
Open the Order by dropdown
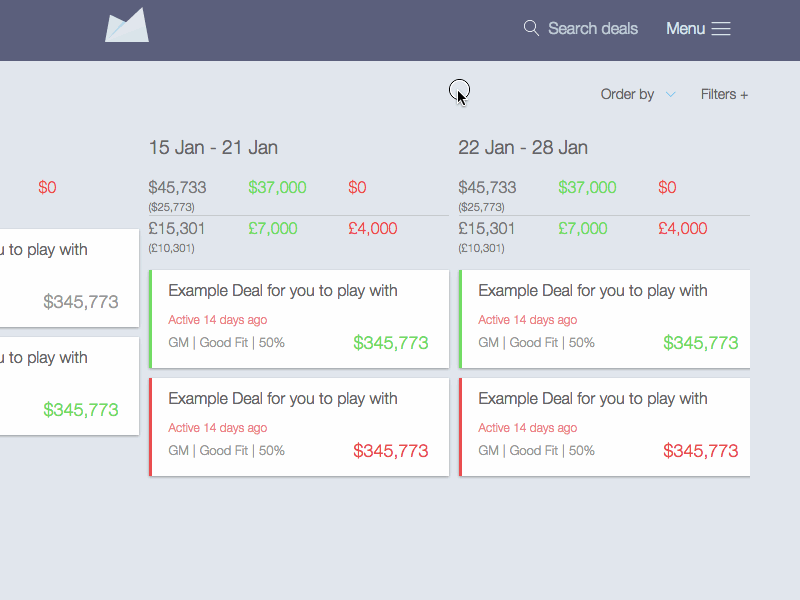pyautogui.click(x=627, y=93)
